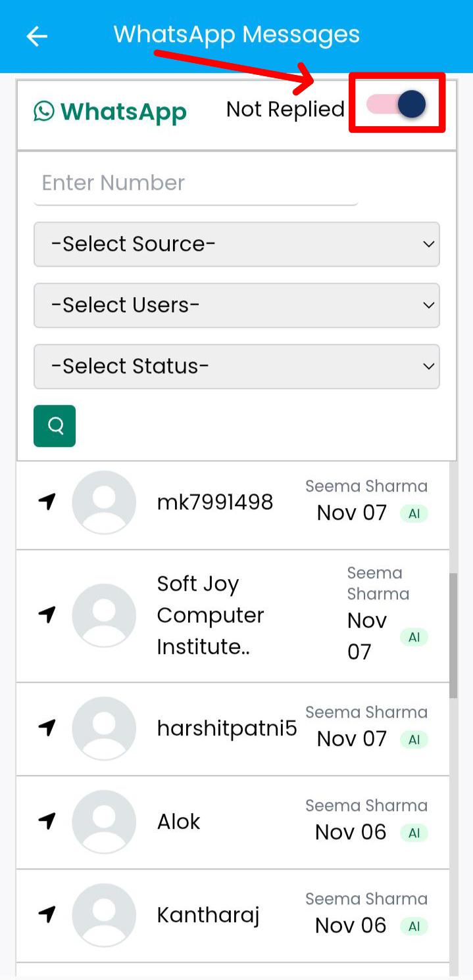The width and height of the screenshot is (473, 980).
Task: Open the Select Status dropdown
Action: (236, 366)
